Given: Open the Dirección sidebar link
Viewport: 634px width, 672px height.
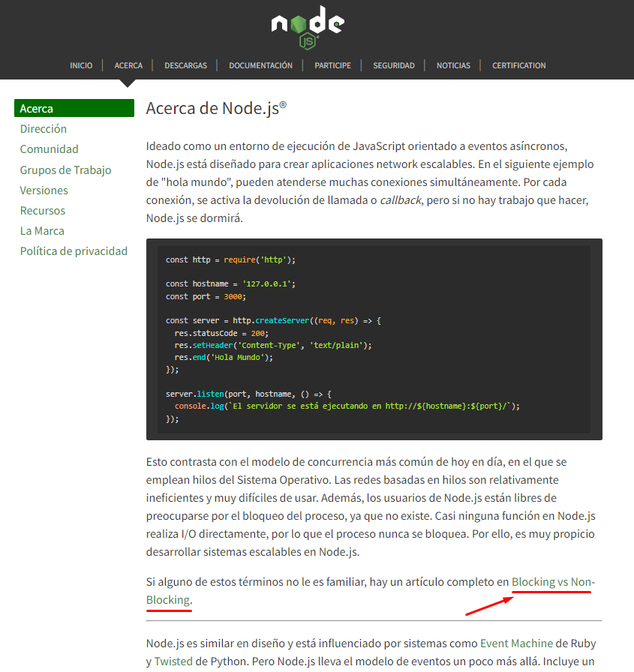Looking at the screenshot, I should tap(44, 129).
